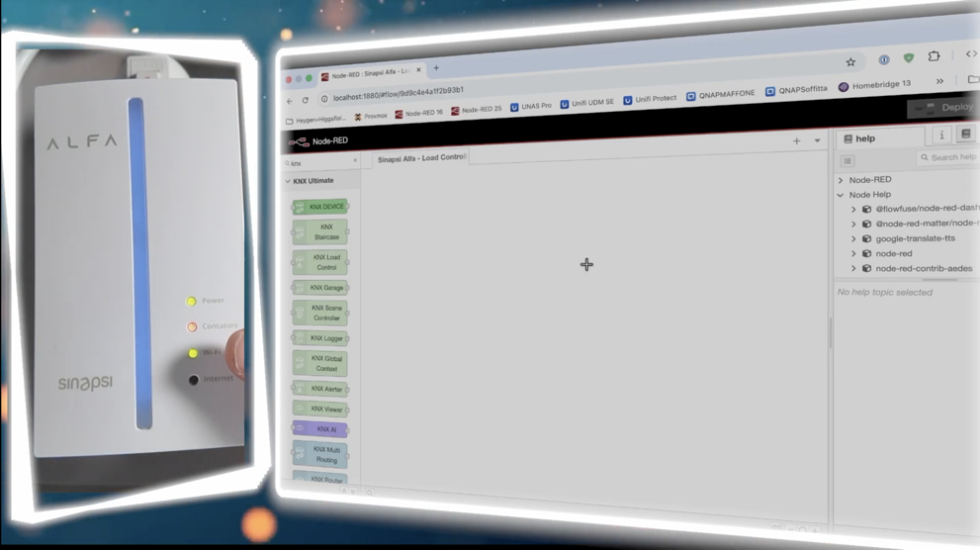This screenshot has height=550, width=980.
Task: Reload the page in browser
Action: 305,100
